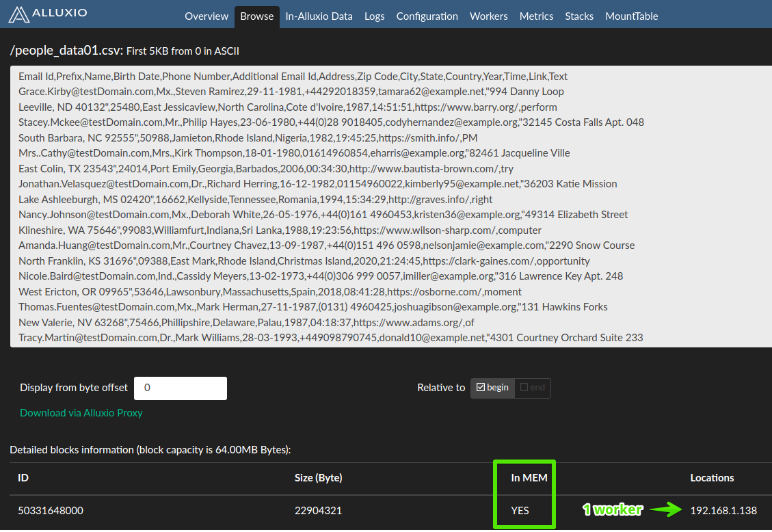Click the Nancy.Johnson@testDomain.com line
This screenshot has width=772, height=532.
point(323,215)
